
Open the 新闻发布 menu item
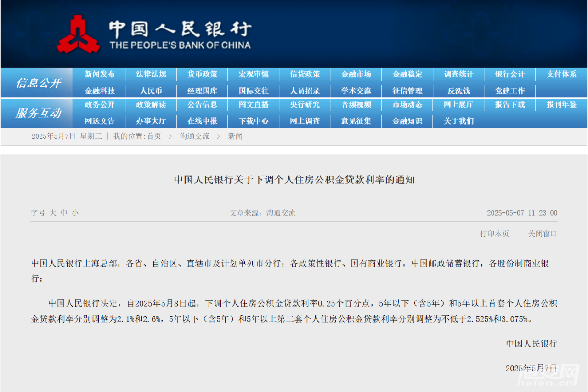tap(99, 74)
